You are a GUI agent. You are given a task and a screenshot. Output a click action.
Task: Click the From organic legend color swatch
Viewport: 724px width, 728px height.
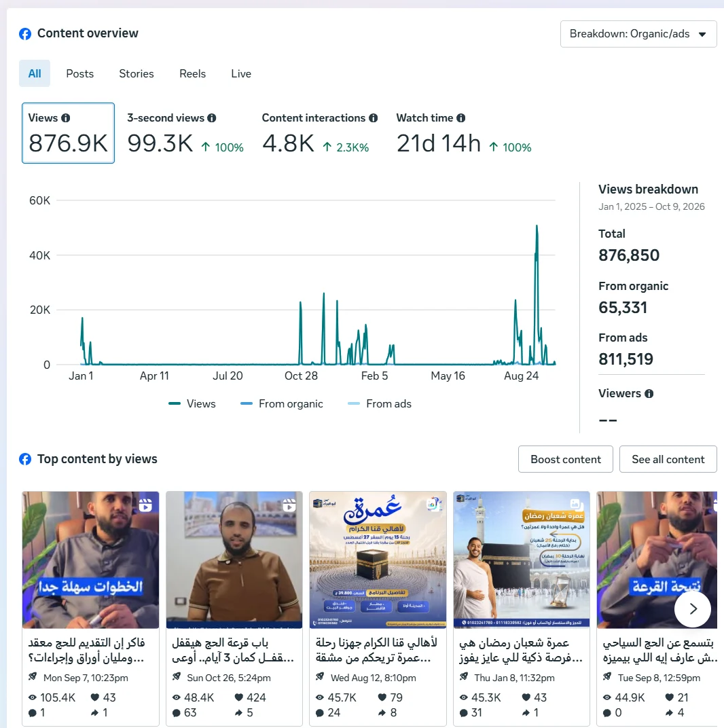click(247, 404)
